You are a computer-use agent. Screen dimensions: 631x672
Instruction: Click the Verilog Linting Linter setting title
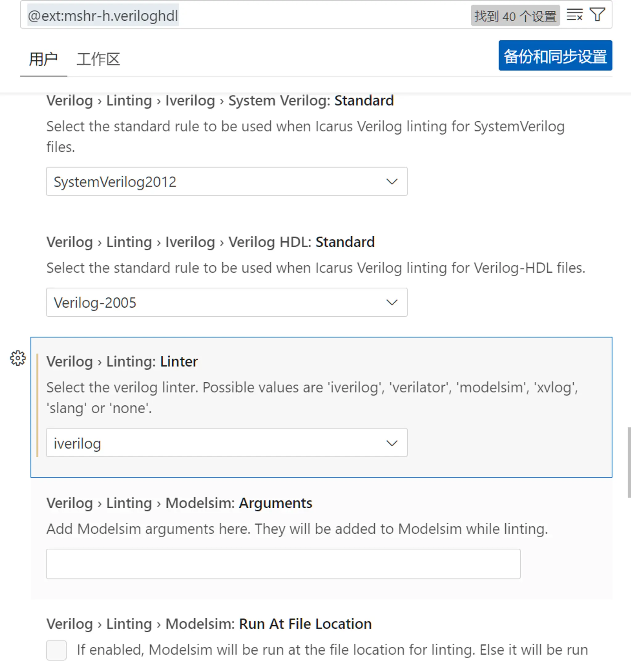[122, 362]
